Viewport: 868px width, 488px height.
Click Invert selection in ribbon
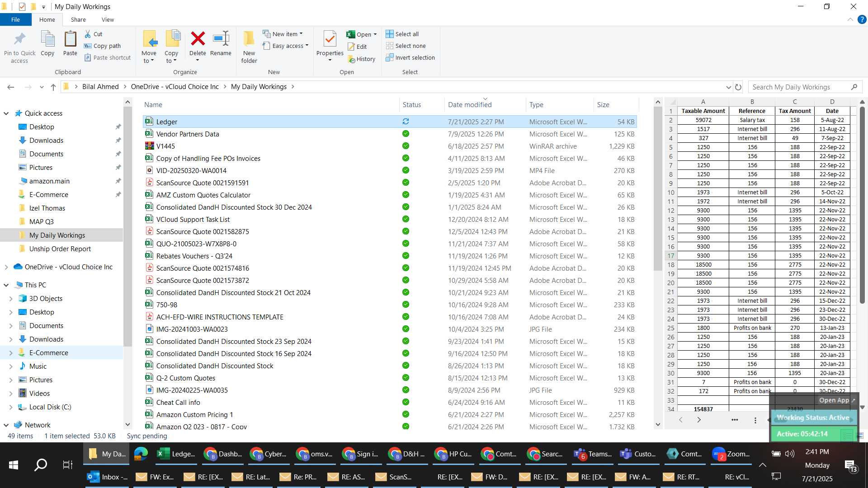(x=410, y=57)
